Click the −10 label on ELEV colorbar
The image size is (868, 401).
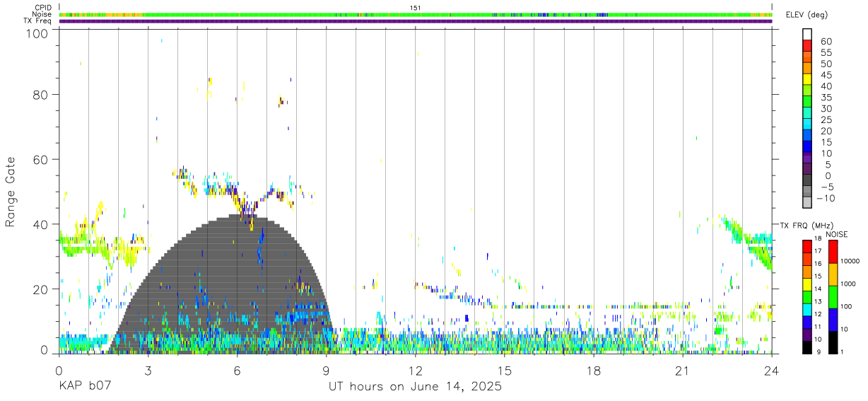pyautogui.click(x=826, y=198)
